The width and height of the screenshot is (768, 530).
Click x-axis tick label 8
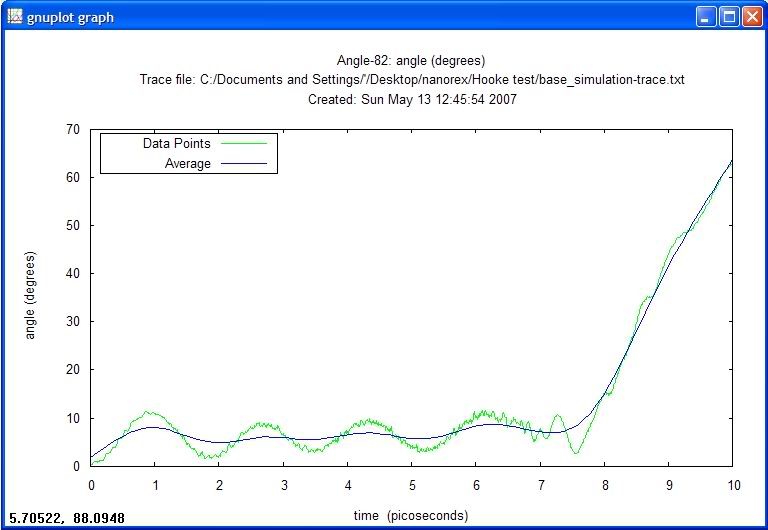pos(605,485)
